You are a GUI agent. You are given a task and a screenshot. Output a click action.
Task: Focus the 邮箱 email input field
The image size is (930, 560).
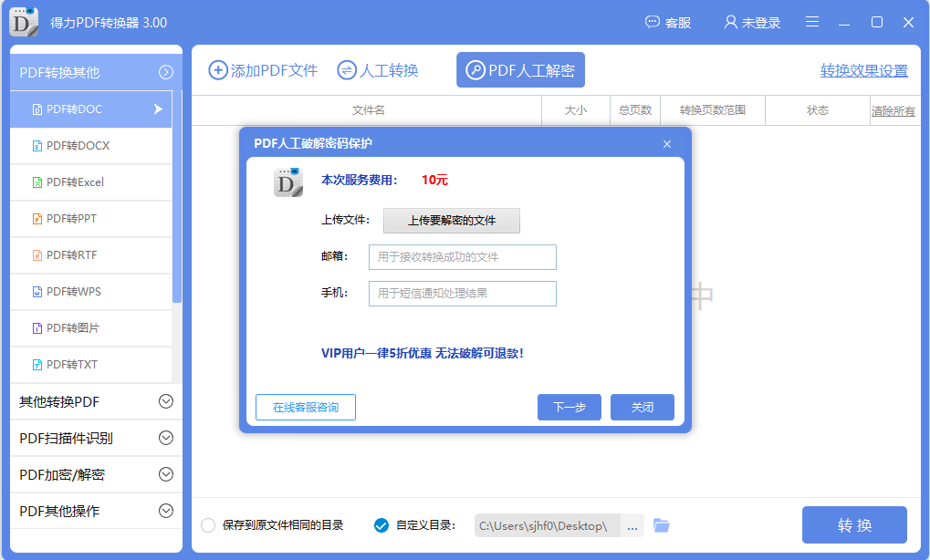462,257
